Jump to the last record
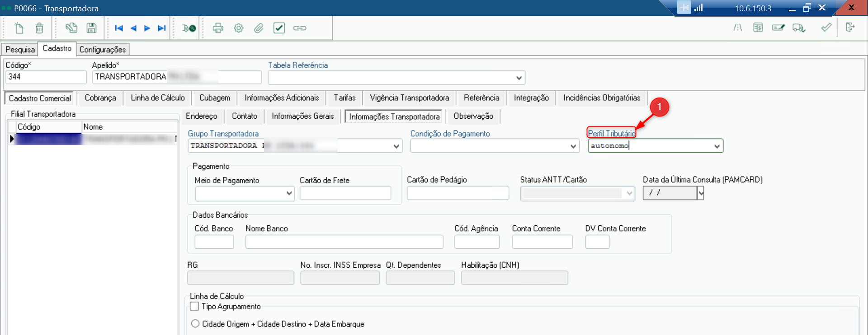Viewport: 868px width, 335px height. point(161,28)
